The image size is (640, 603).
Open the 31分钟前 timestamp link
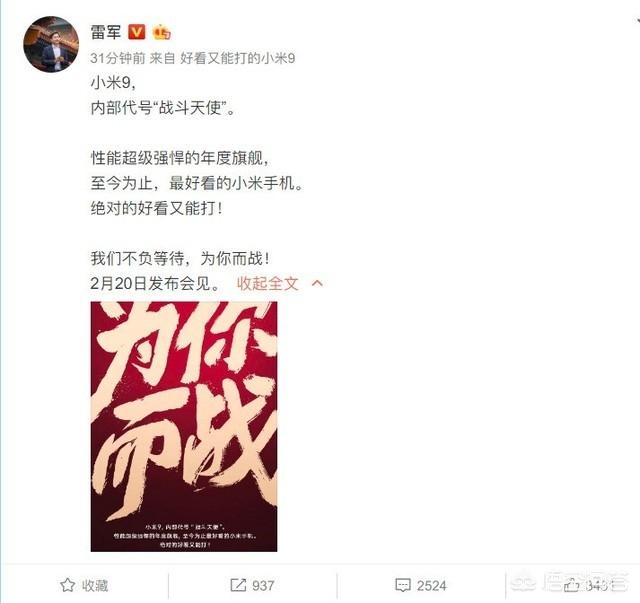tap(118, 58)
